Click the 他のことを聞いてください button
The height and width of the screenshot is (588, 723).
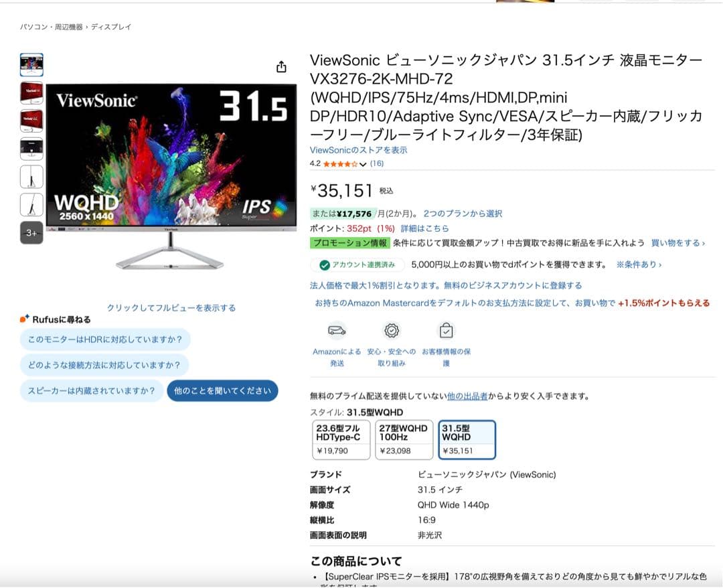(x=222, y=390)
